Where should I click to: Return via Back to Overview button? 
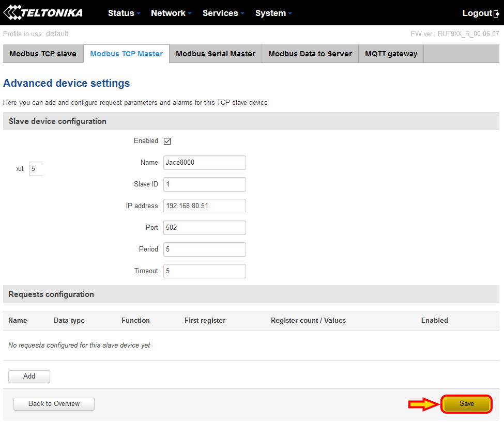click(54, 404)
